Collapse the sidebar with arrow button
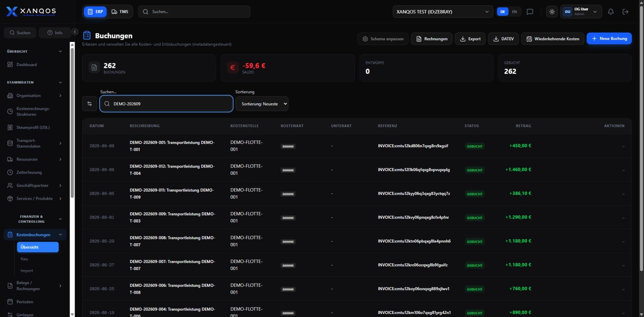The image size is (644, 317). coord(75,32)
